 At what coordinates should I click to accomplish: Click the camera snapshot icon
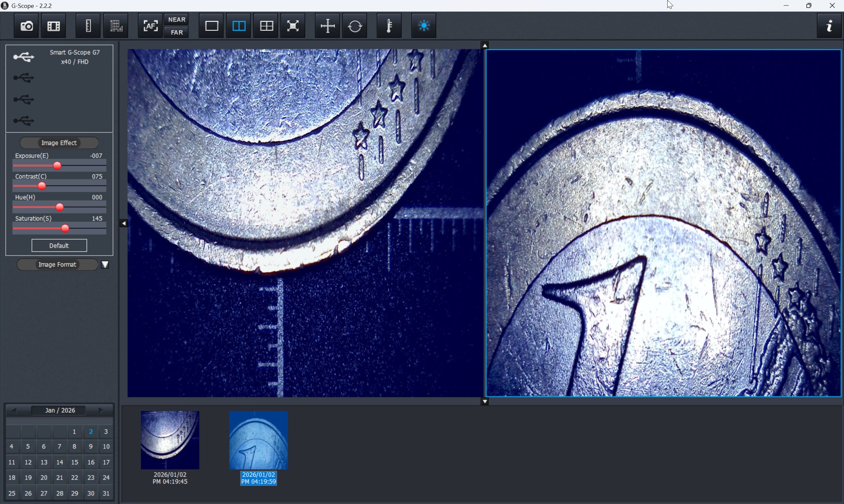pos(26,26)
